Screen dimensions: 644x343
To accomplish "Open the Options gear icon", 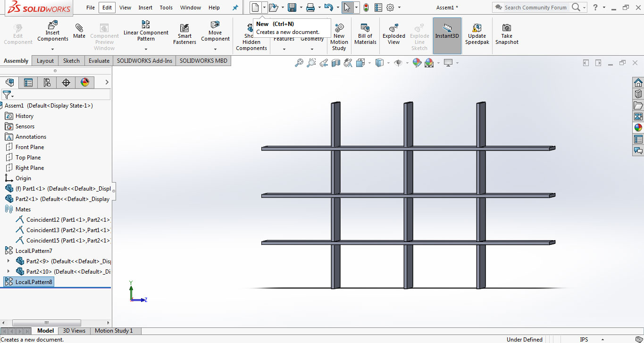I will coord(390,8).
